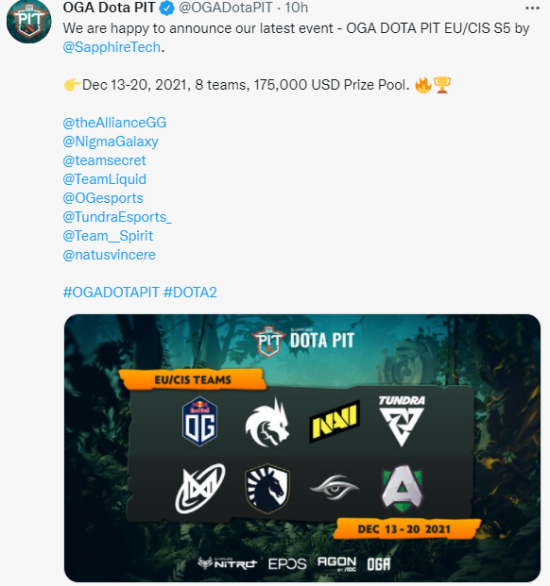
Task: Click the @OGesports mention
Action: tap(103, 198)
